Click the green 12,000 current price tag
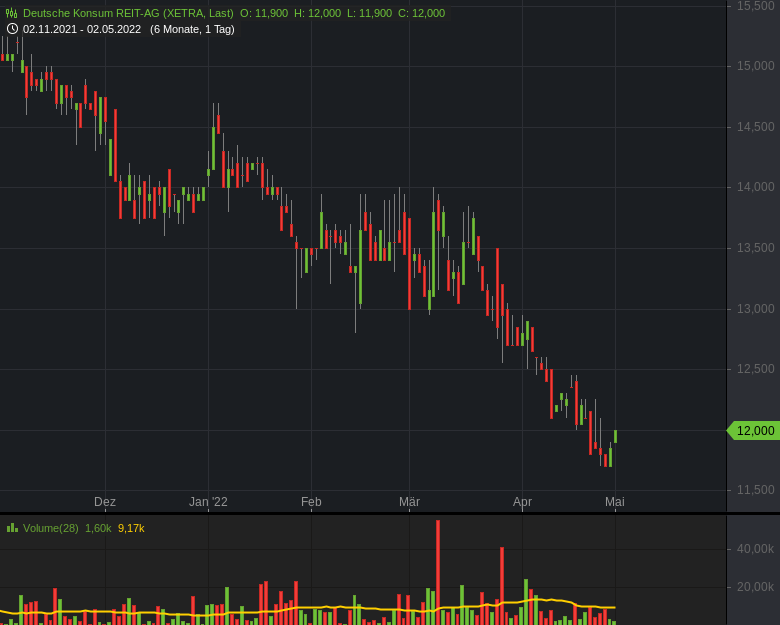The height and width of the screenshot is (625, 780). 753,430
